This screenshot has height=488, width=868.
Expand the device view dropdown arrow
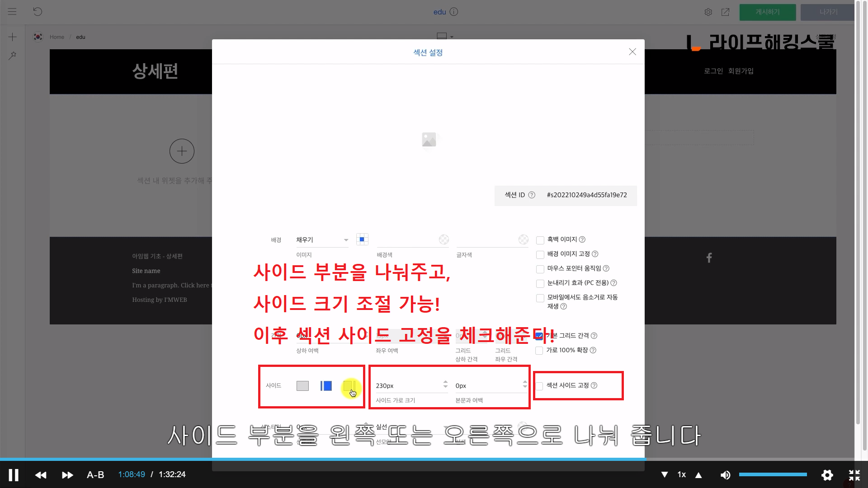[452, 37]
